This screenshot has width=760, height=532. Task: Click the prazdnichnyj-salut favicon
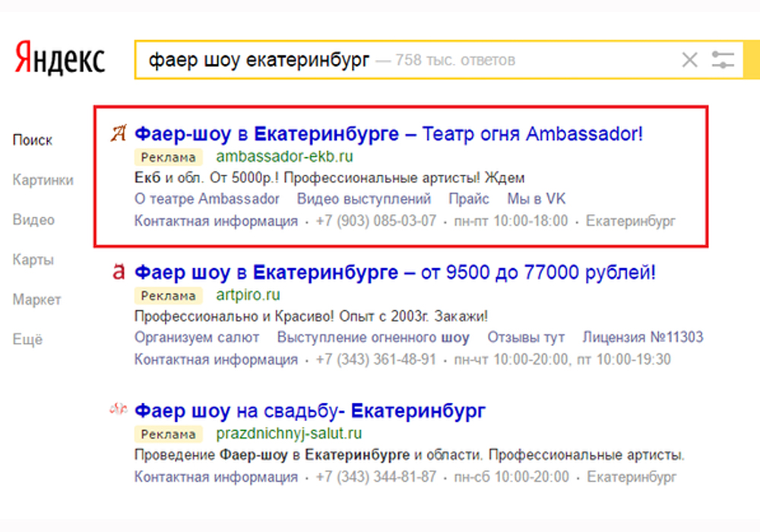click(119, 410)
